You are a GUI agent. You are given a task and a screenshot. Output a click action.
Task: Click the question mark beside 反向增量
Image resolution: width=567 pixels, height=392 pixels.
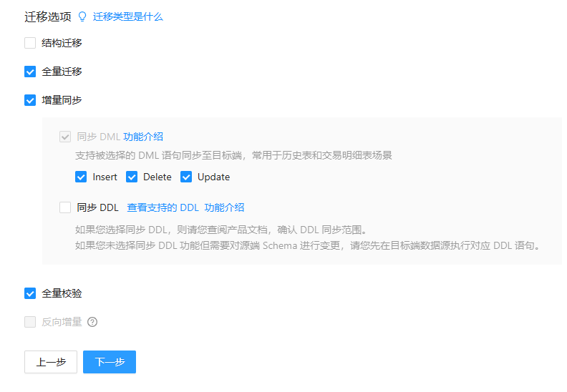pos(92,322)
